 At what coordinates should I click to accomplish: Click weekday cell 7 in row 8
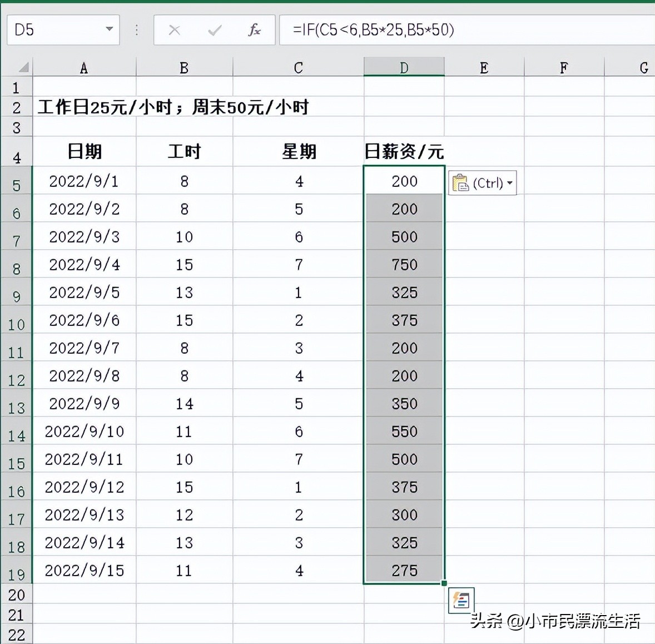coord(298,264)
